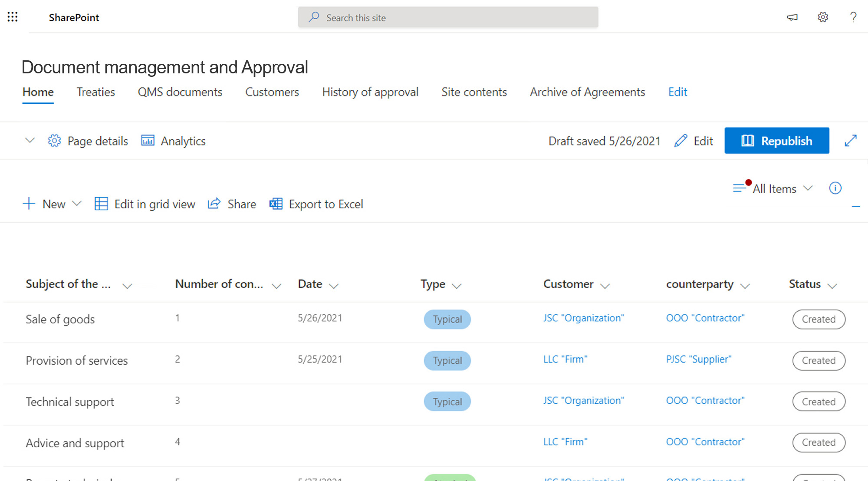Click the Edit pencil next to Republish
The image size is (868, 481).
pos(693,141)
